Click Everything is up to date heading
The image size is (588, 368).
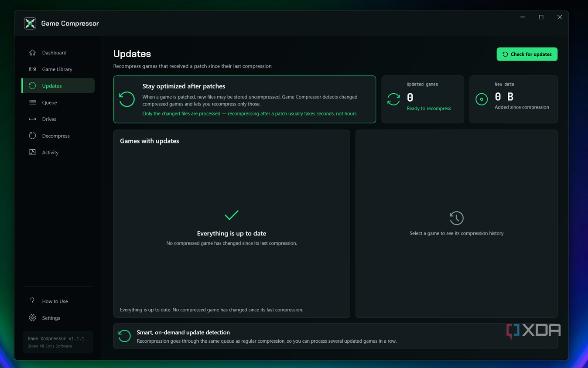(232, 233)
